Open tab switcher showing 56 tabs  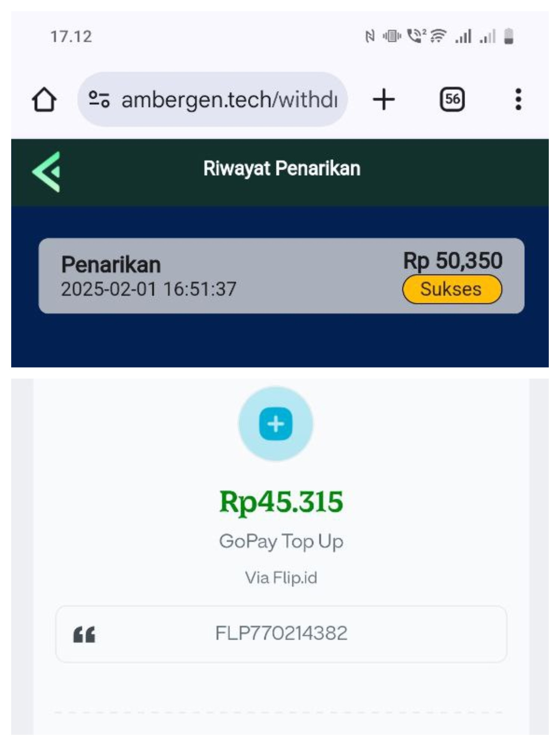[x=452, y=99]
